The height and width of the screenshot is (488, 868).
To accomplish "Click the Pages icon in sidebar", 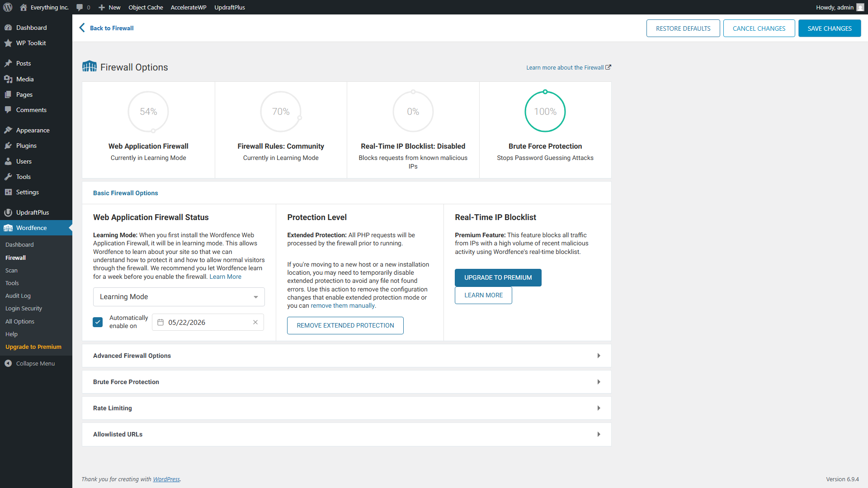I will tap(8, 94).
